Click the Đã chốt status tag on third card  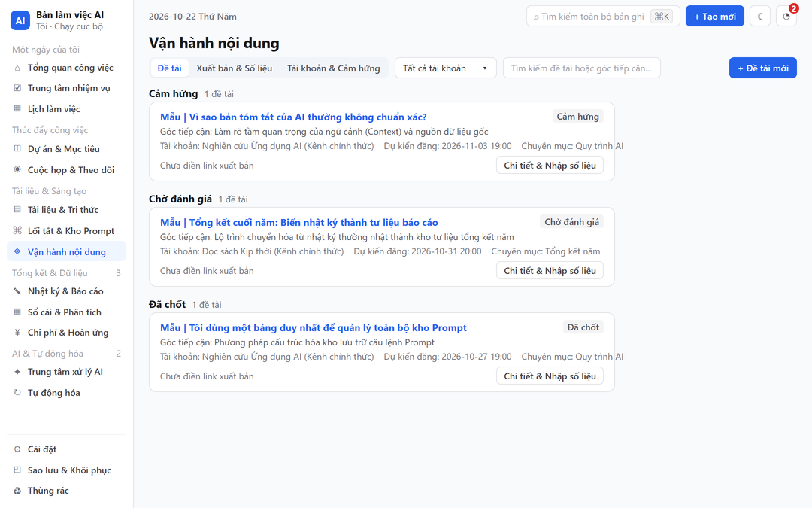pos(583,327)
